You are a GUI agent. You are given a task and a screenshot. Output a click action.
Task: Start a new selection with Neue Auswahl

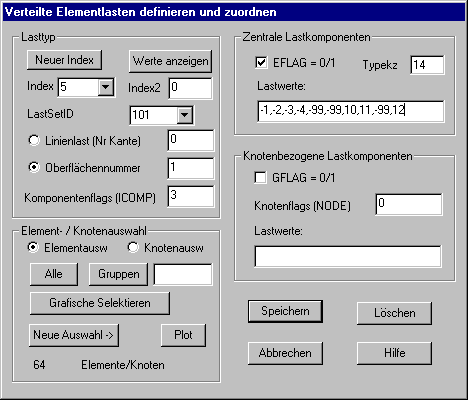coord(74,335)
